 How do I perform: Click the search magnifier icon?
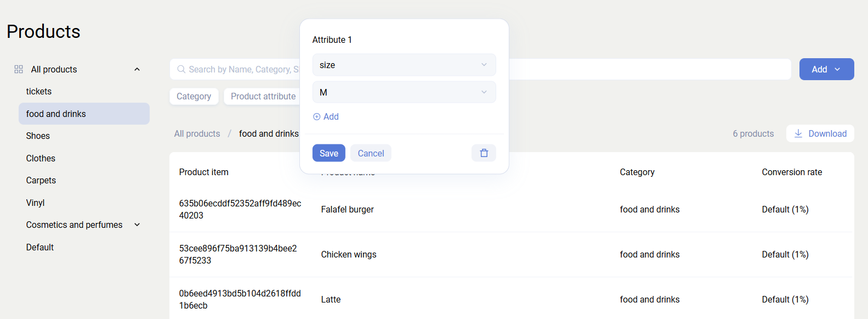[x=181, y=69]
